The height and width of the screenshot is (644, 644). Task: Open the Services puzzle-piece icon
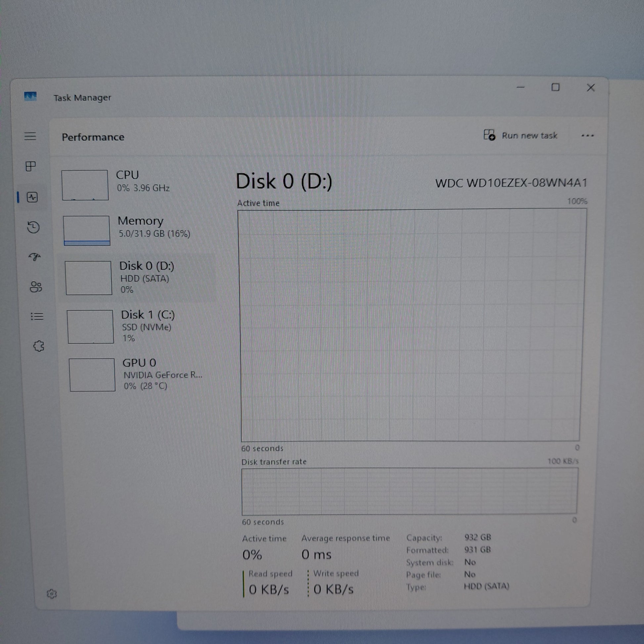click(39, 346)
